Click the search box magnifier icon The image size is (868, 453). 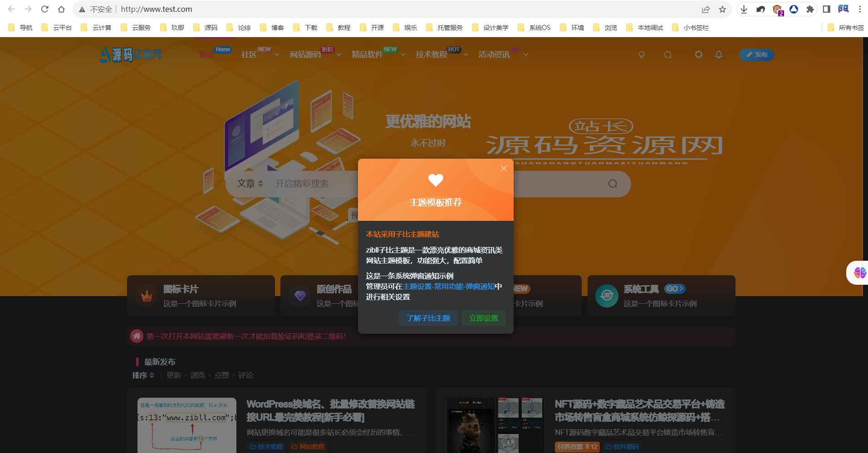coord(613,184)
